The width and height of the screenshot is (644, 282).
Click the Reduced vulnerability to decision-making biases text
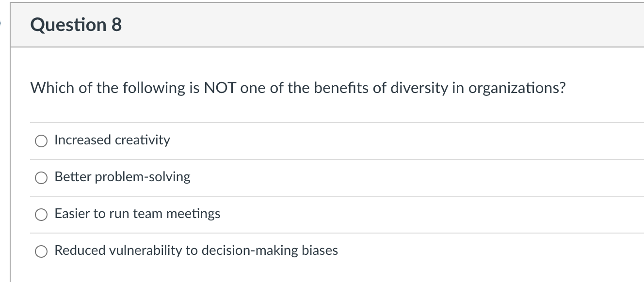coord(196,251)
